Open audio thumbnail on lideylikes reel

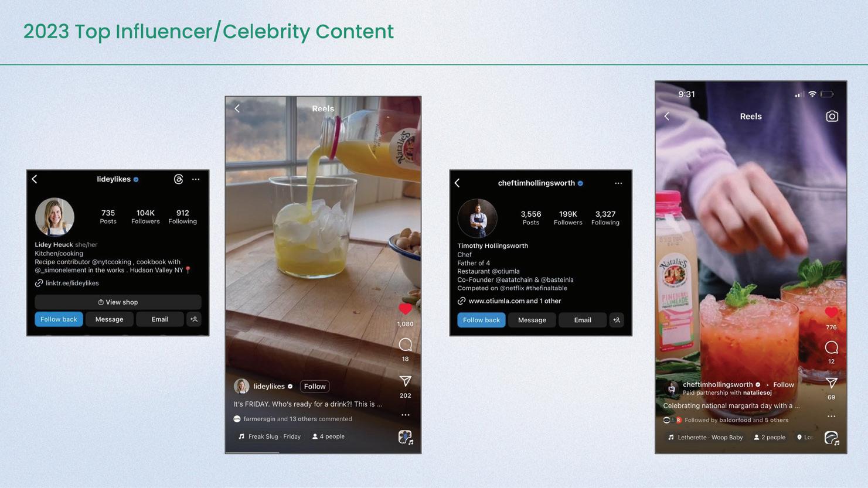tap(405, 437)
